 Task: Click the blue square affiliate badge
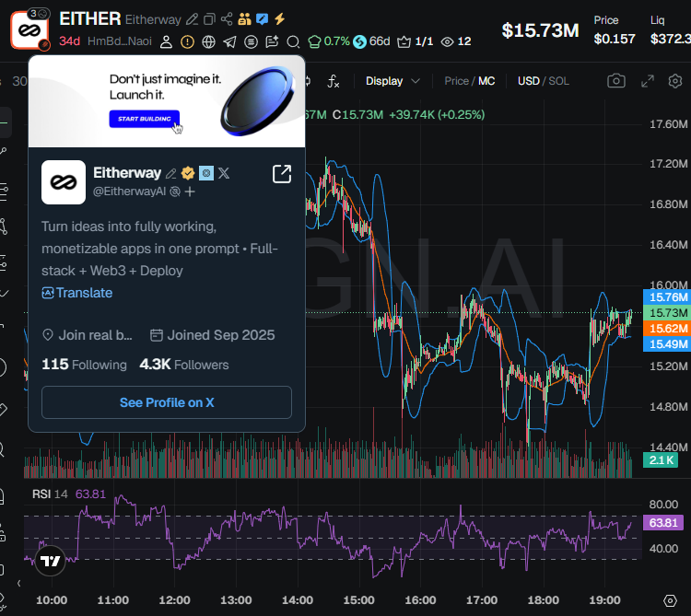click(206, 173)
